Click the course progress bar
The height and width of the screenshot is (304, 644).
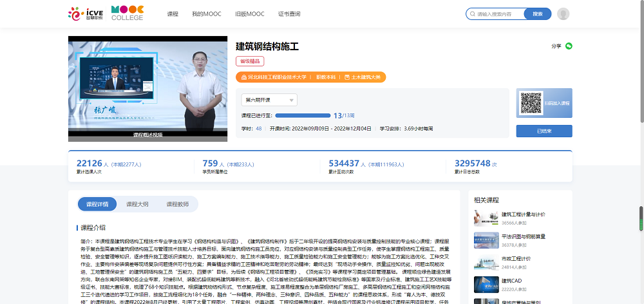(303, 115)
